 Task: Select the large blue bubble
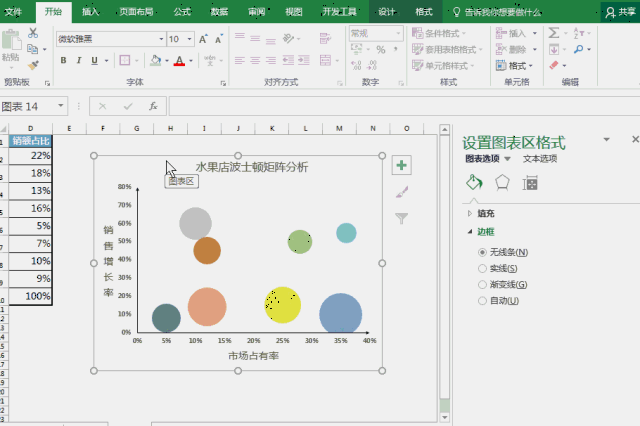click(x=340, y=313)
